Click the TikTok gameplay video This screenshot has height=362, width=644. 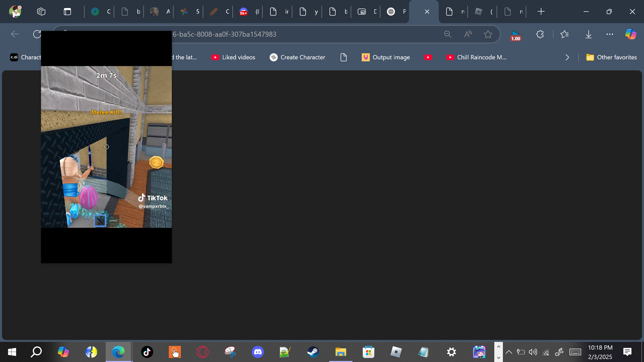pyautogui.click(x=106, y=147)
